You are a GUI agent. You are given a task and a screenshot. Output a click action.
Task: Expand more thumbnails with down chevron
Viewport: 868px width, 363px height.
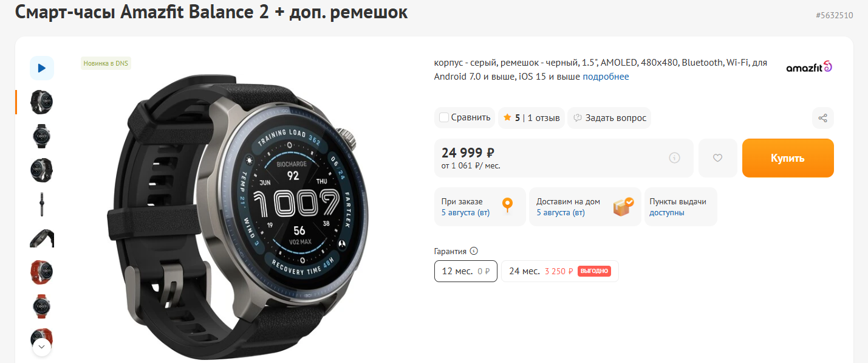(41, 347)
